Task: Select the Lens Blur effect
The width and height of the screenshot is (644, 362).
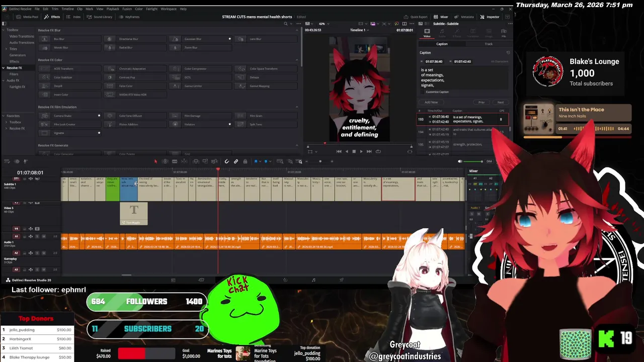Action: coord(266,39)
